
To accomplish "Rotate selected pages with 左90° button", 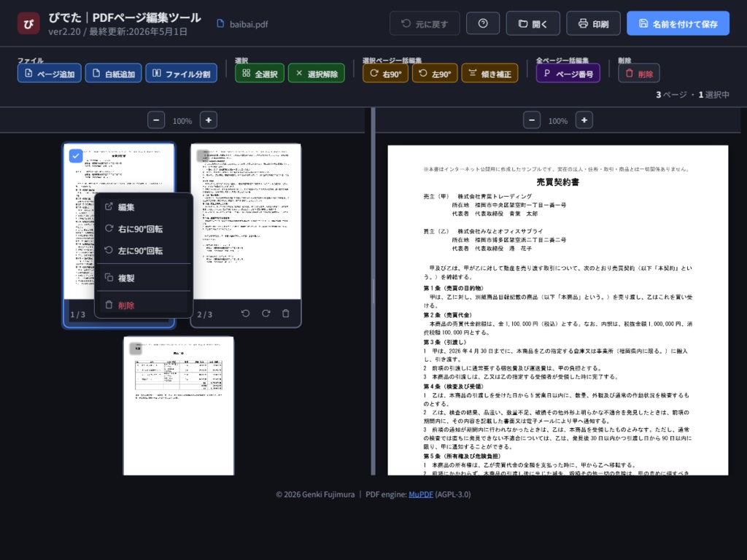I will (435, 74).
